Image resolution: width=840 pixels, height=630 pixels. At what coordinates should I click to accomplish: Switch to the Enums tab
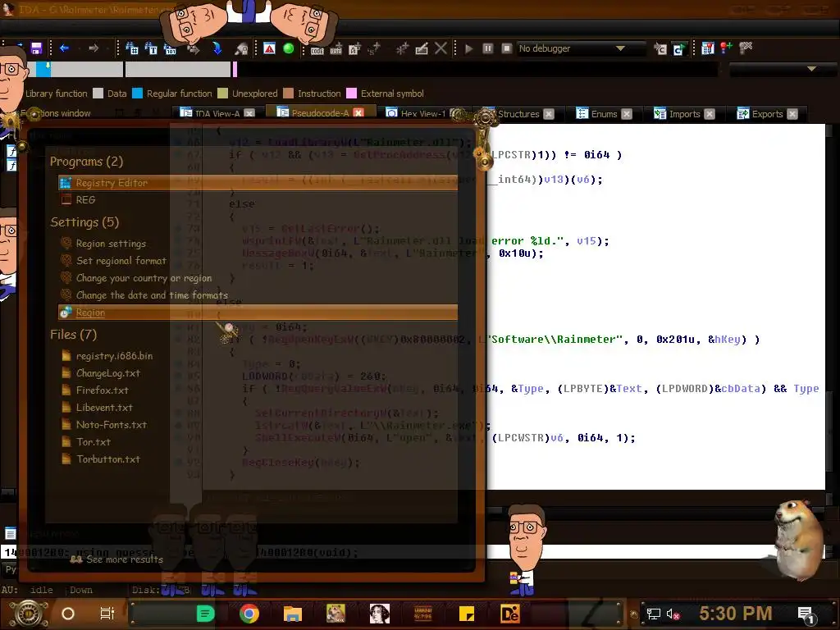click(604, 113)
